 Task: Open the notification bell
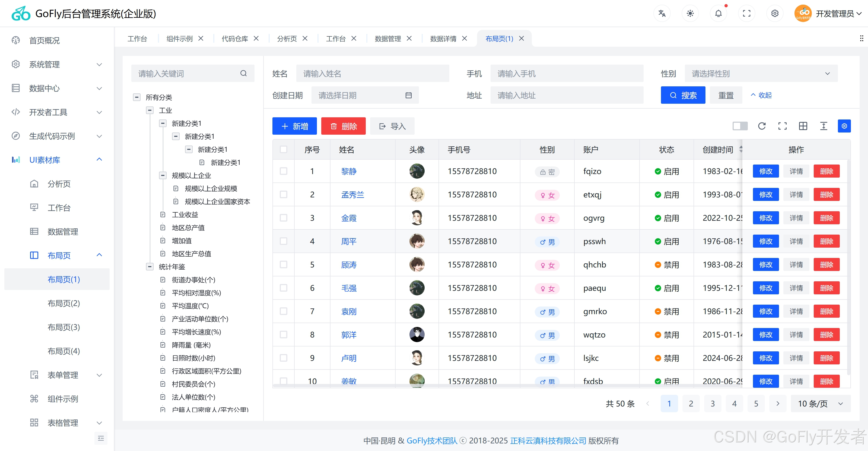tap(718, 14)
